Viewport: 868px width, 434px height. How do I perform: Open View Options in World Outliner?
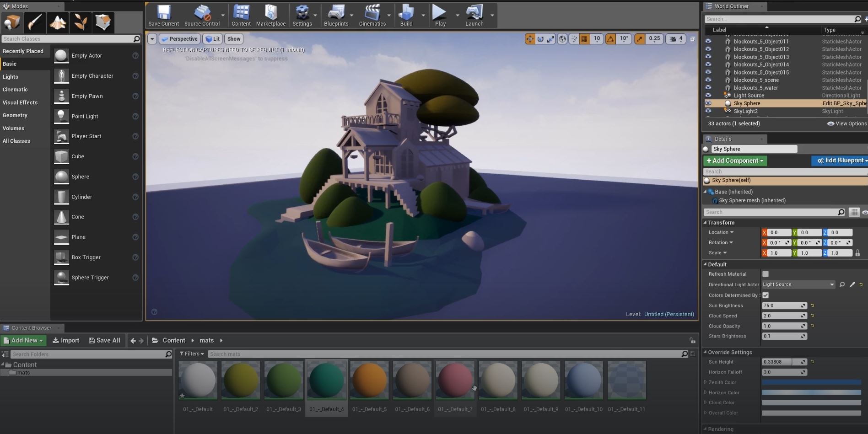coord(847,123)
